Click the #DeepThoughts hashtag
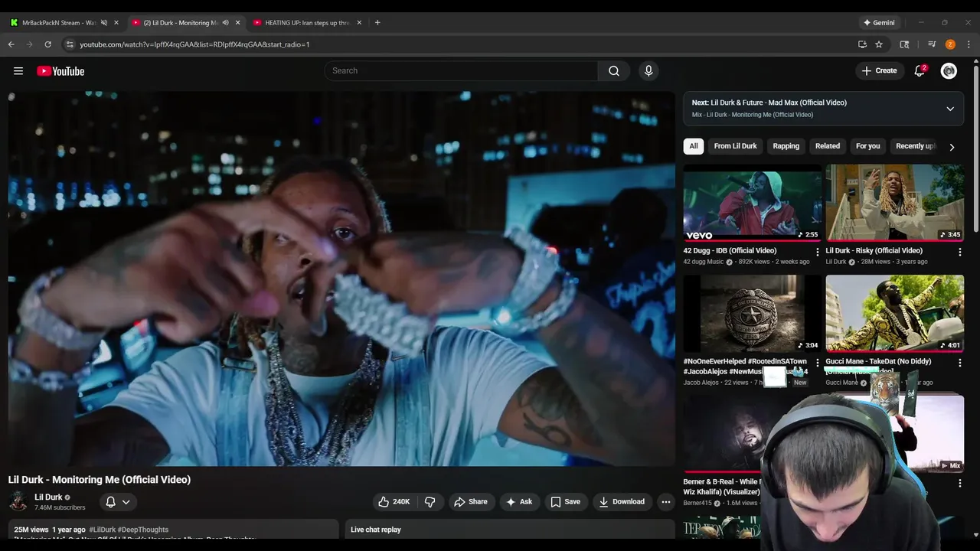The height and width of the screenshot is (551, 980). click(x=143, y=530)
